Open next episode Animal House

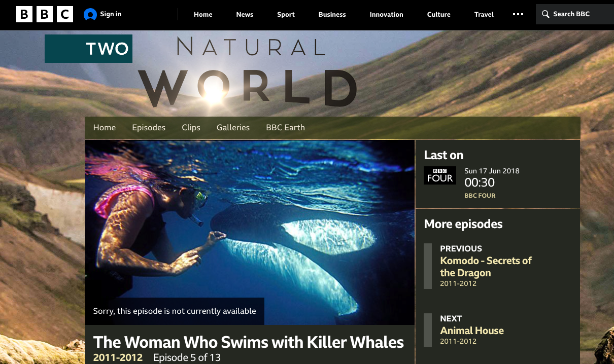click(471, 331)
